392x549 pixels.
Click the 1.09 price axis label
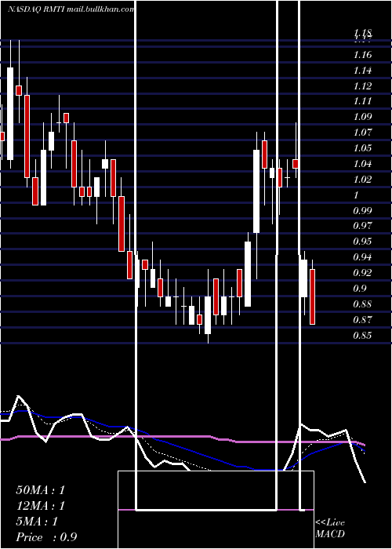click(x=362, y=117)
